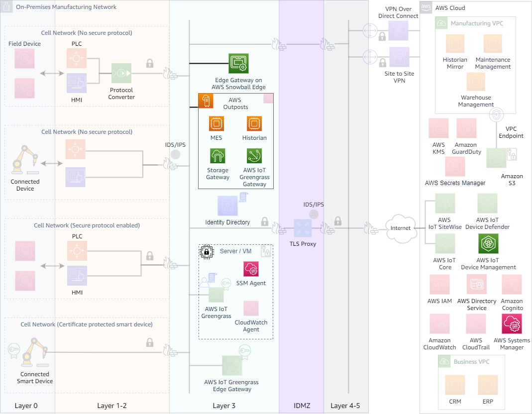The image size is (532, 414).
Task: Click "Cell Network (Secure protocol enabled)" heading
Action: 87,225
